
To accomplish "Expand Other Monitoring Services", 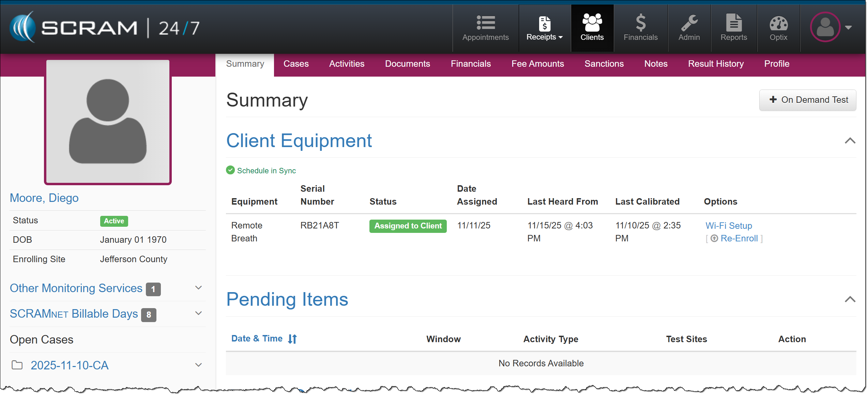I will tap(198, 288).
